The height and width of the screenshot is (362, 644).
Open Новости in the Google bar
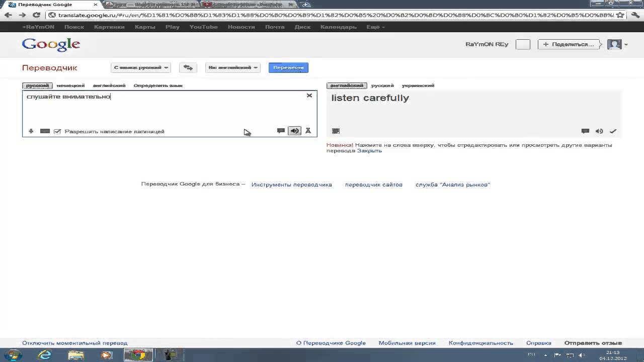(242, 27)
